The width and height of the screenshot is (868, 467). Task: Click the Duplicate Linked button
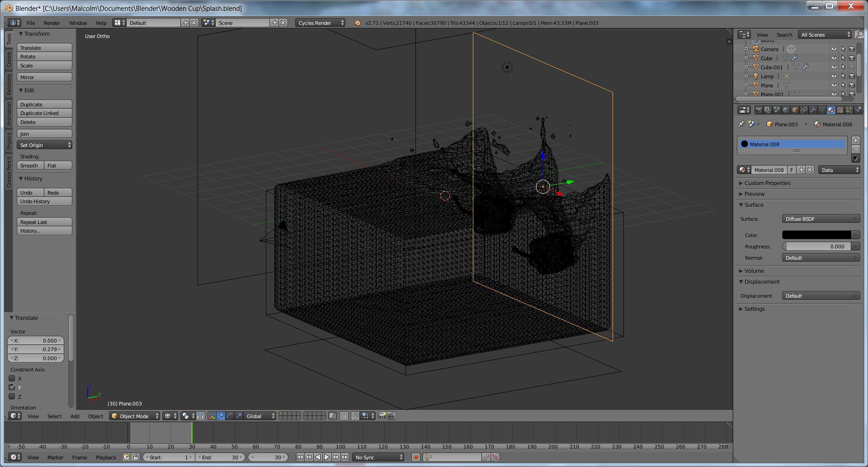coord(44,113)
